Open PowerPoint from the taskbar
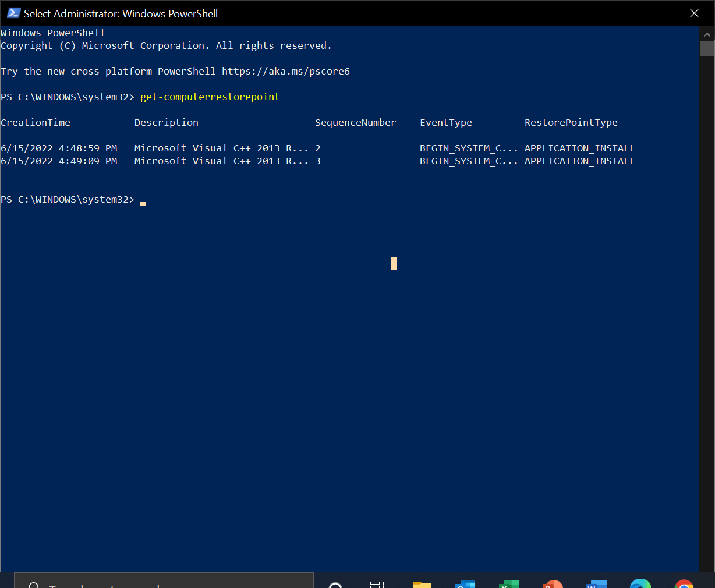The height and width of the screenshot is (588, 715). (553, 584)
